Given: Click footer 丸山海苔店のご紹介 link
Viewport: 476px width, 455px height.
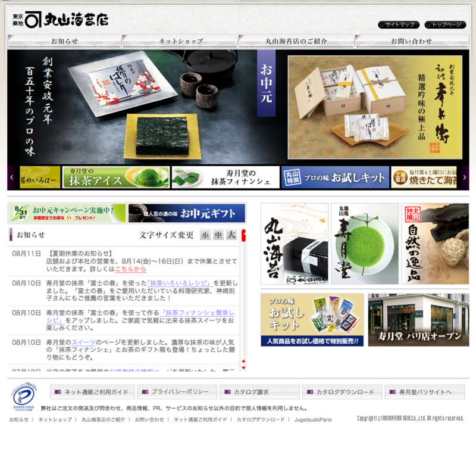Looking at the screenshot, I should [103, 419].
